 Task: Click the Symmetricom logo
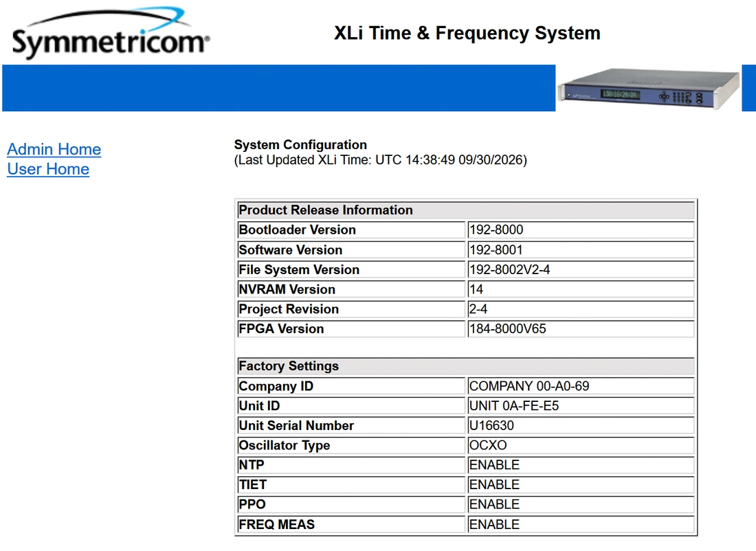[111, 33]
